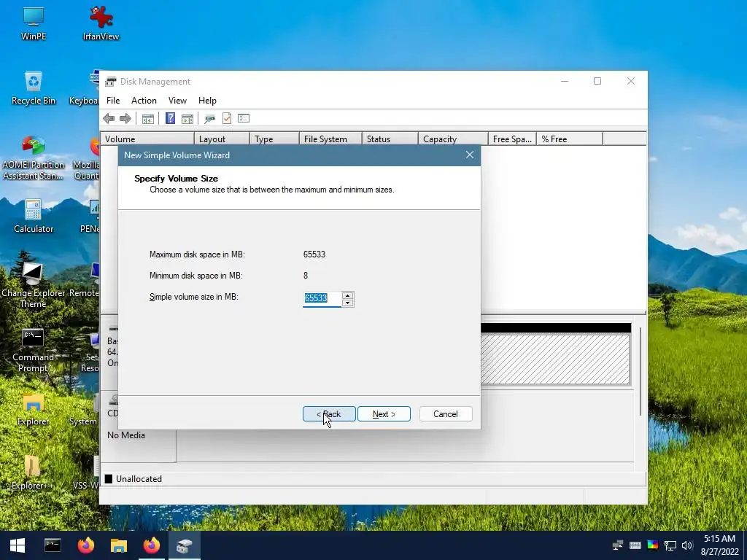Click Next in the volume wizard
747x560 pixels.
coord(384,414)
